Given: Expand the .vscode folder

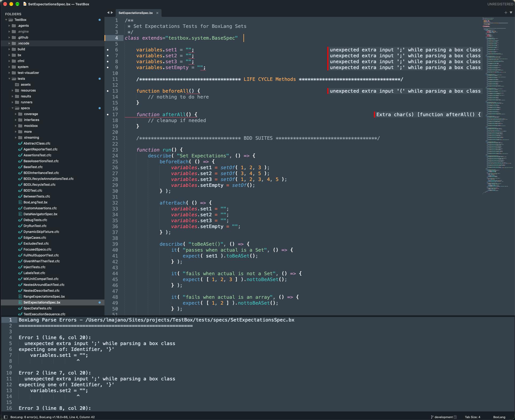Looking at the screenshot, I should pos(9,43).
